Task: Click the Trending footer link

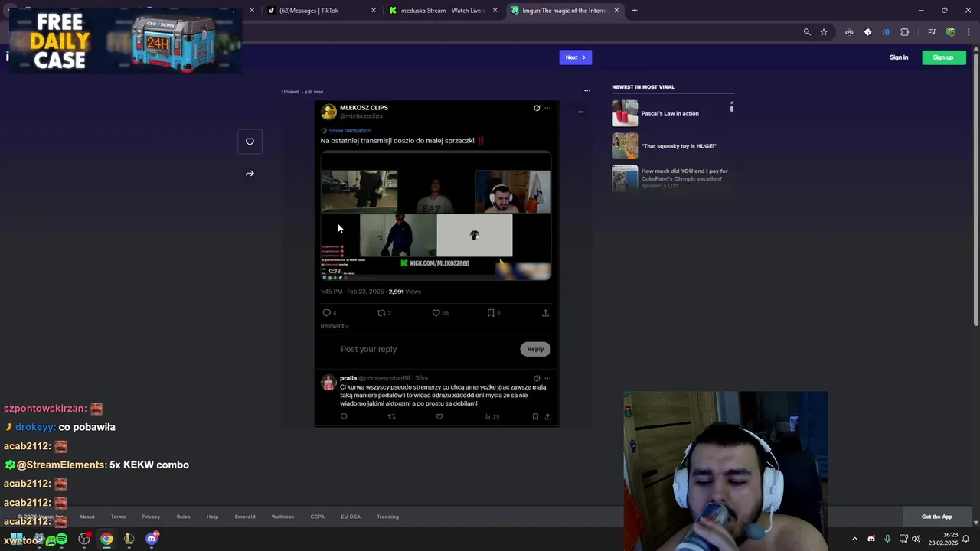Action: 387,517
